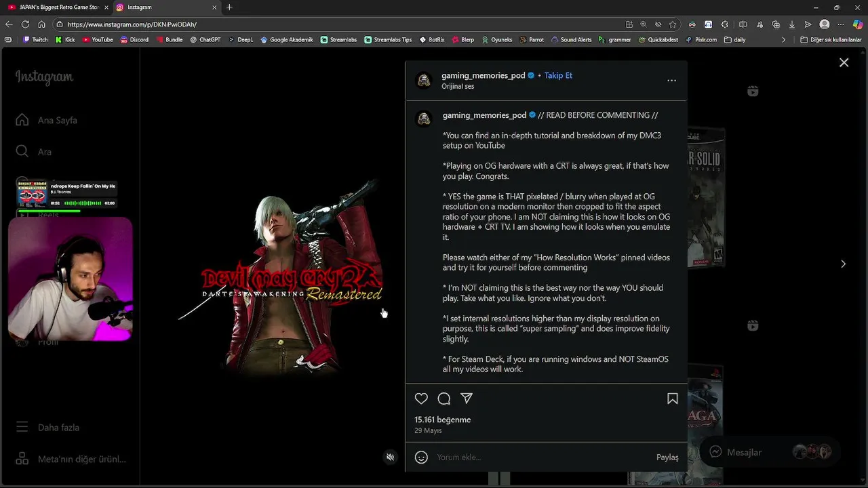Click the comment field Yorum ekle
868x488 pixels.
542,457
